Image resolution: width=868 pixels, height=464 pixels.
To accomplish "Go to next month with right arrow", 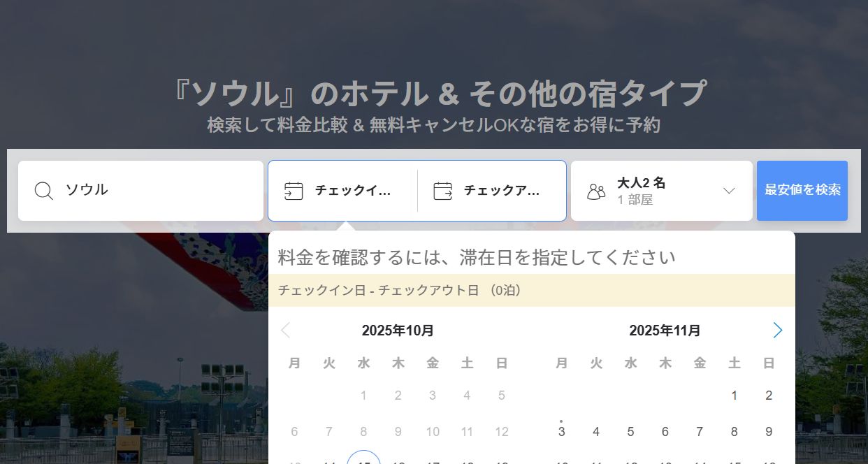I will pyautogui.click(x=777, y=331).
